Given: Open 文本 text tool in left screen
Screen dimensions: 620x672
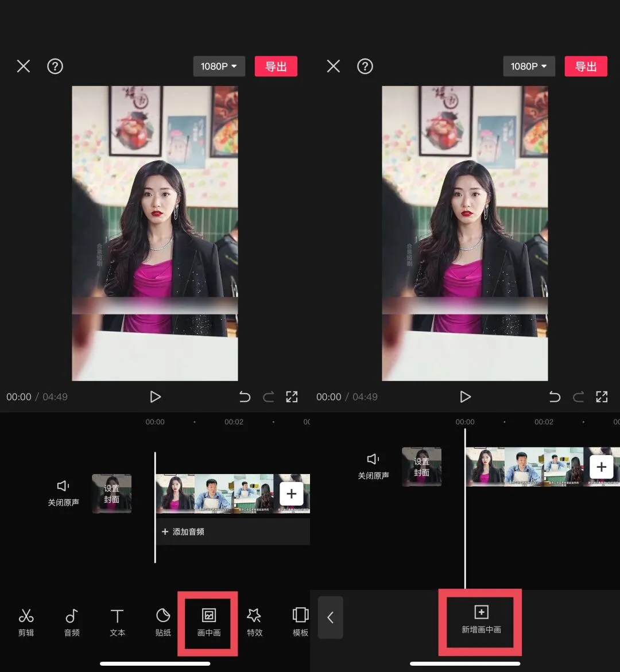Looking at the screenshot, I should click(x=117, y=622).
